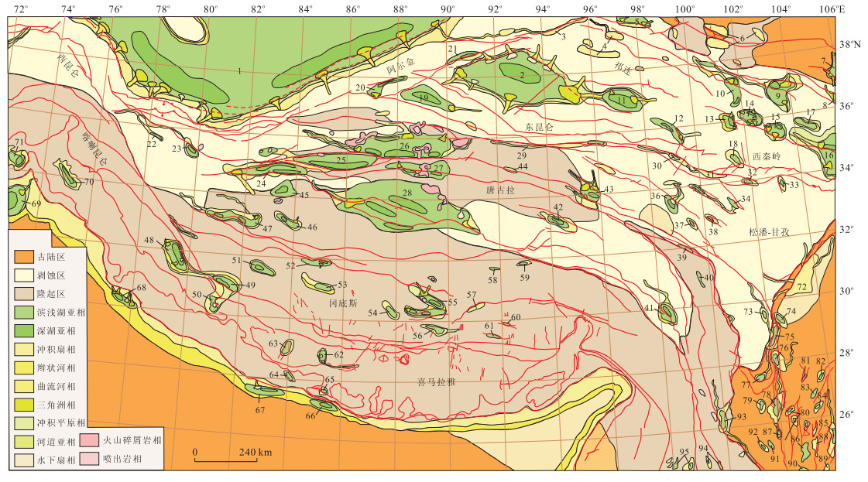Click the 剥蚀区 pale yellow legend swatch

pos(24,275)
